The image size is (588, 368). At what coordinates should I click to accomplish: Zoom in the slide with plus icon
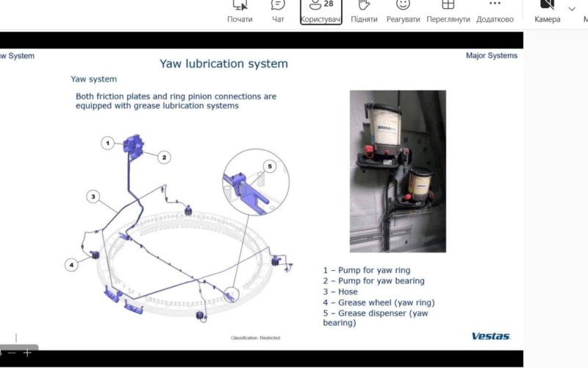tap(27, 353)
